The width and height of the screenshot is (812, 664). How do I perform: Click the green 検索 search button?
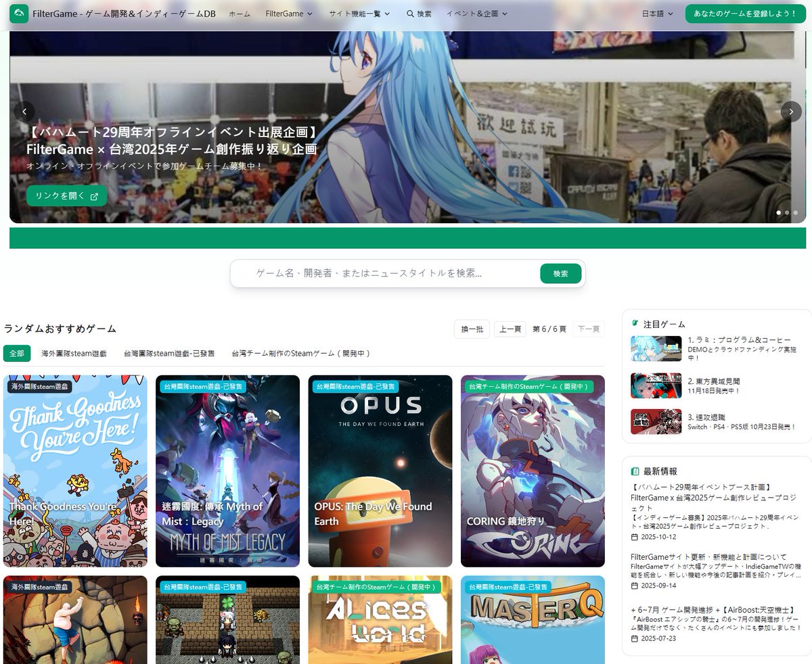tap(560, 273)
